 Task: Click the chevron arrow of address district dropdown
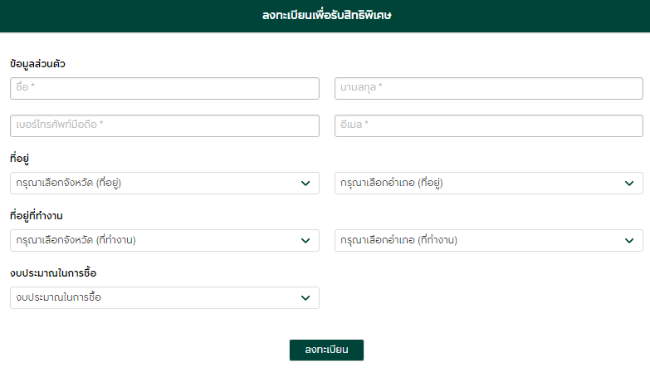point(629,183)
